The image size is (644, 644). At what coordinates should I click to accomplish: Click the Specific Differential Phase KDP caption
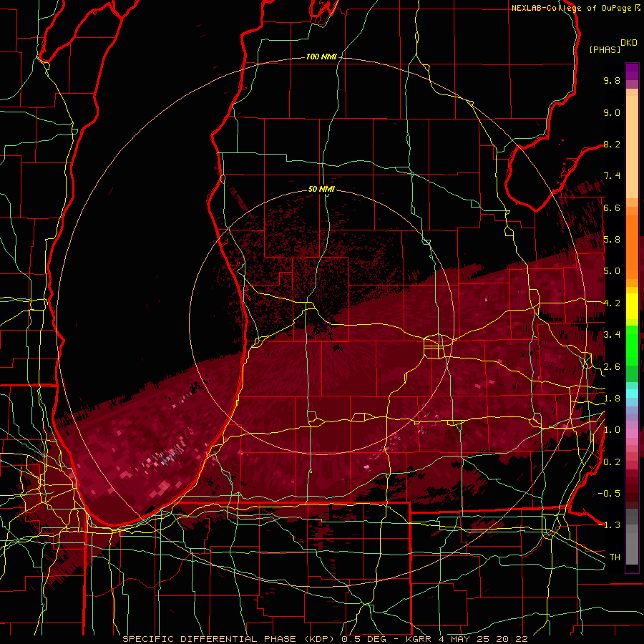pyautogui.click(x=326, y=639)
